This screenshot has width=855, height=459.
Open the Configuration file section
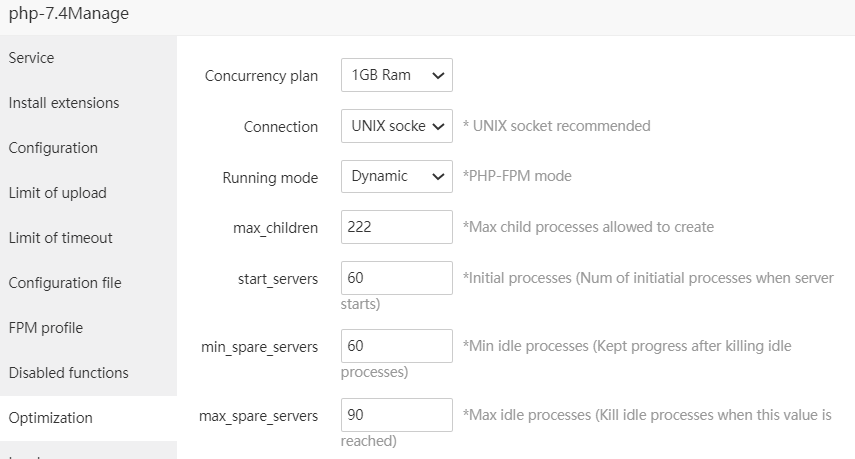click(65, 283)
